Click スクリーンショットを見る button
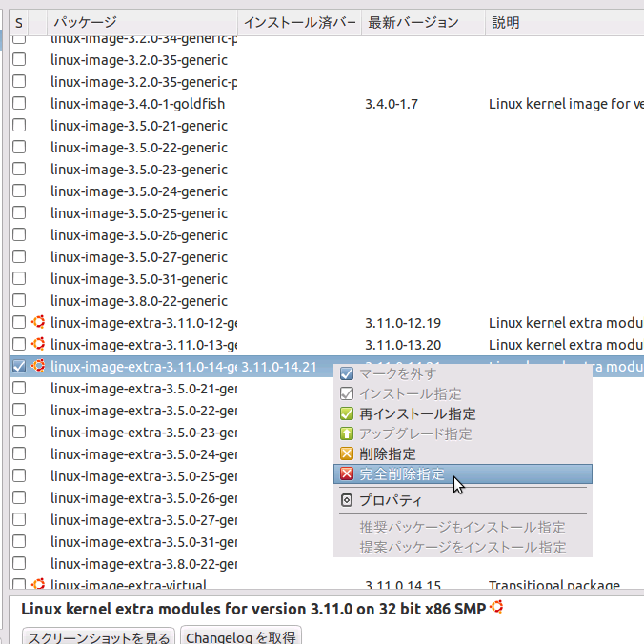Viewport: 644px width, 644px height. [x=98, y=637]
